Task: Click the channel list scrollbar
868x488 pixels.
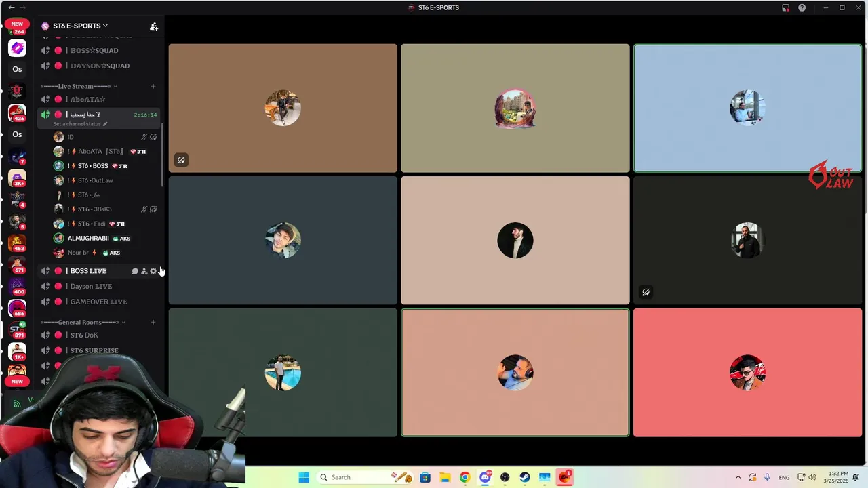Action: pyautogui.click(x=162, y=155)
